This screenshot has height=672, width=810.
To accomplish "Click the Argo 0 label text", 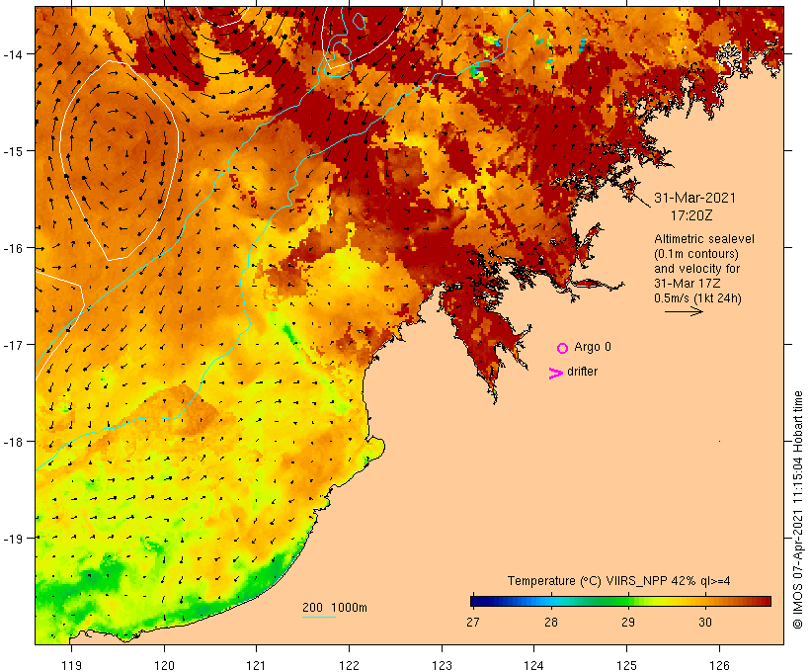I will click(593, 347).
